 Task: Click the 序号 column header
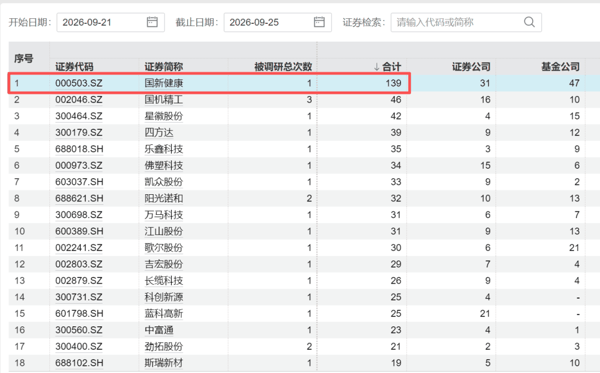pyautogui.click(x=24, y=59)
